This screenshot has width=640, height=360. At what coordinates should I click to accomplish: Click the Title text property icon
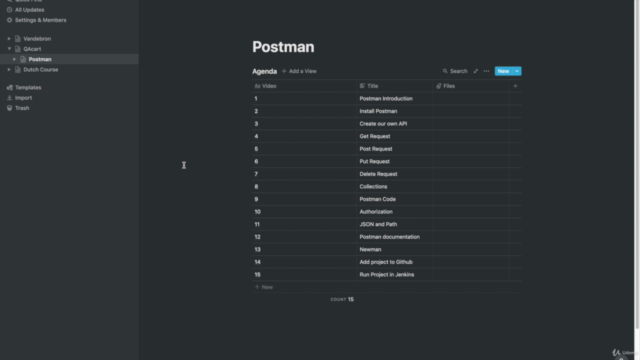tap(362, 86)
